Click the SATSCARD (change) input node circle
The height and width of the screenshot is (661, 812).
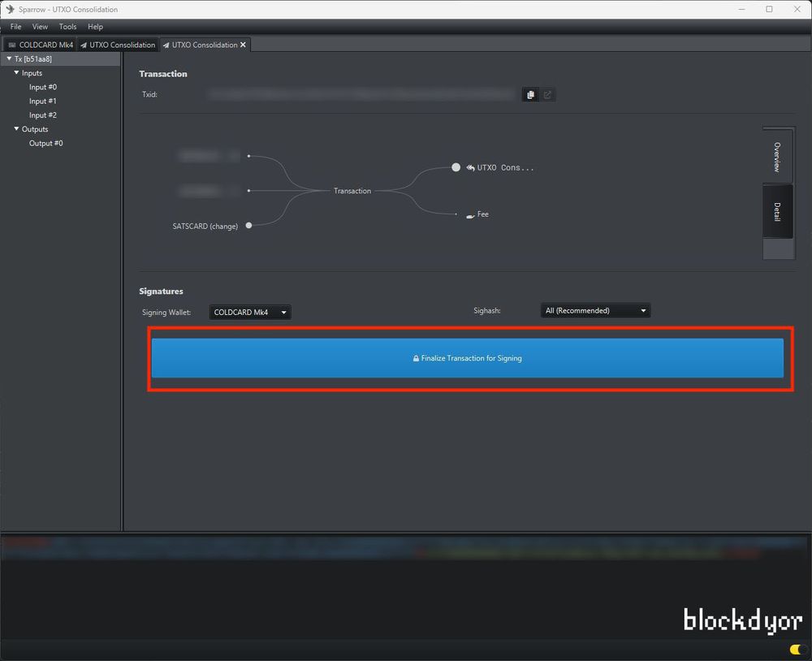(x=248, y=226)
